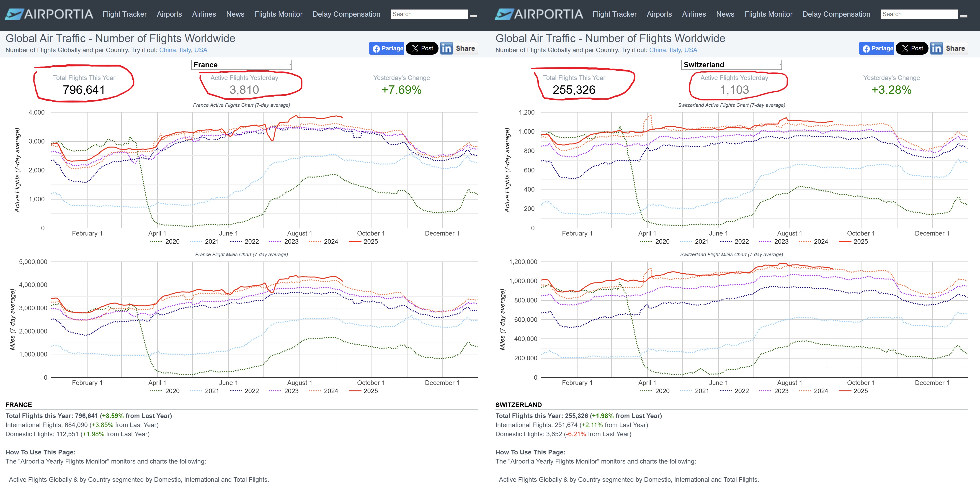
Task: Open the Switzerland country dropdown
Action: [x=731, y=65]
